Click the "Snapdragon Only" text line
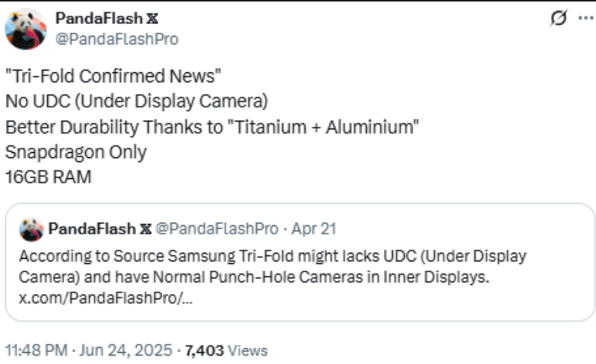The width and height of the screenshot is (596, 364). (75, 151)
